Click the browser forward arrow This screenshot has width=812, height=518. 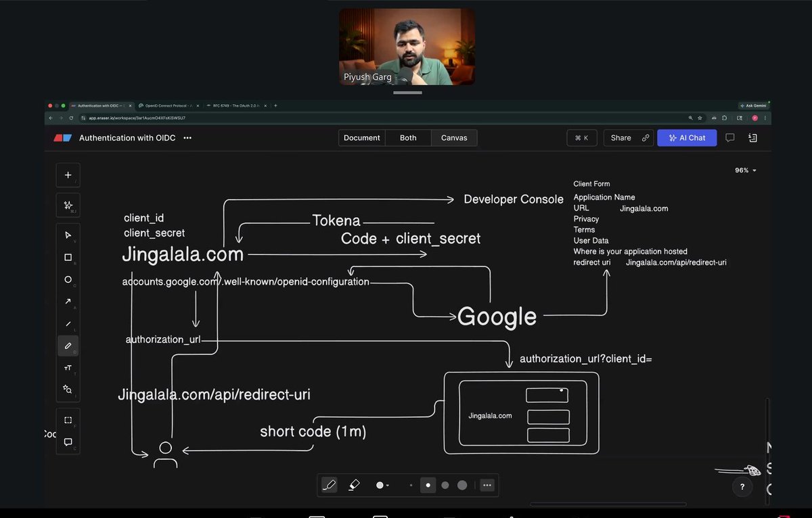[x=61, y=118]
